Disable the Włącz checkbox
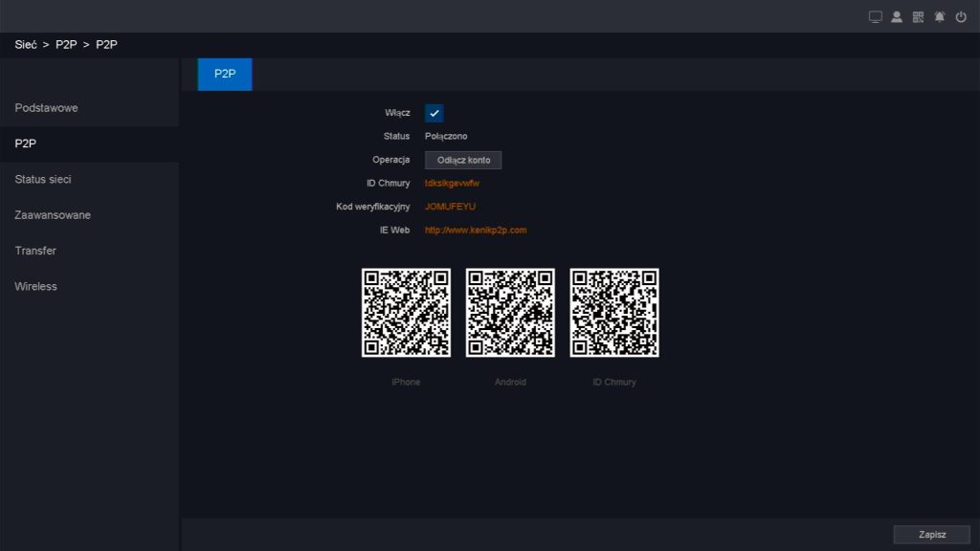This screenshot has height=551, width=980. click(x=434, y=113)
